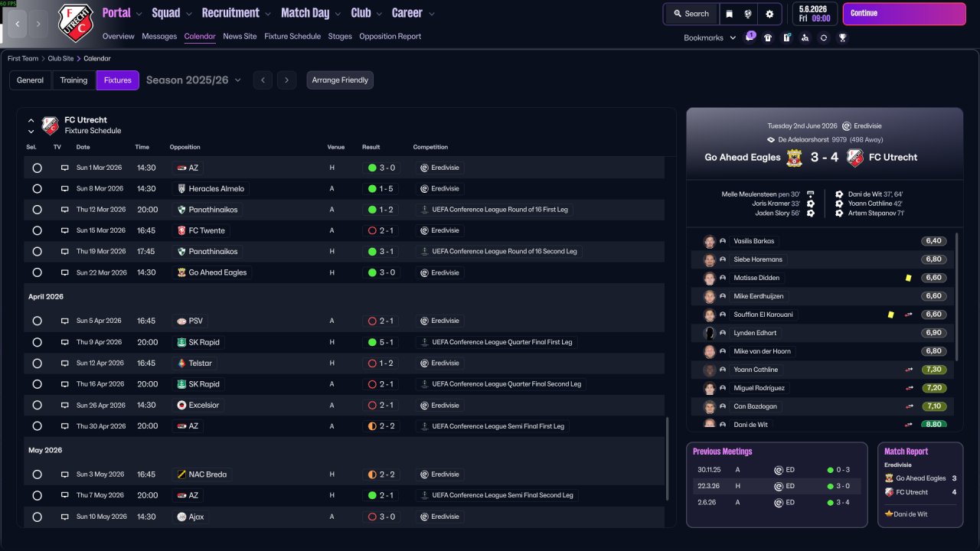The height and width of the screenshot is (551, 980).
Task: Select the Sun 10 May Ajax fixture radio
Action: [x=37, y=517]
